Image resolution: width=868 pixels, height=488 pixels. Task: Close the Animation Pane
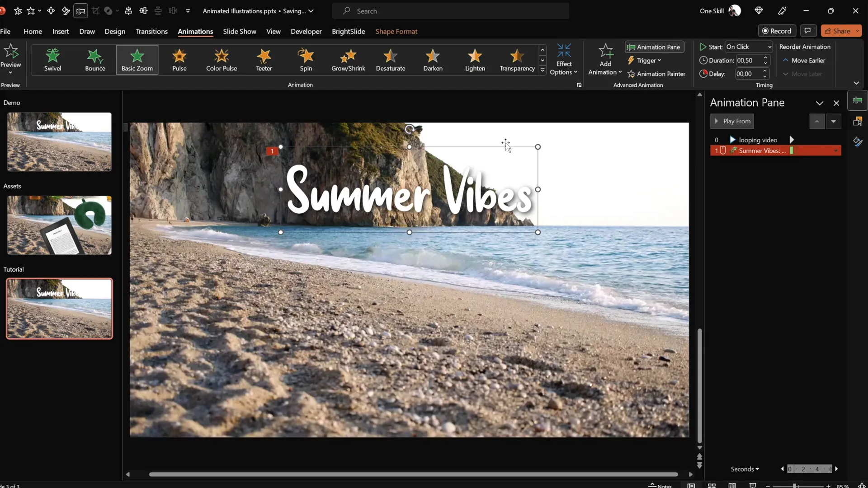click(836, 103)
